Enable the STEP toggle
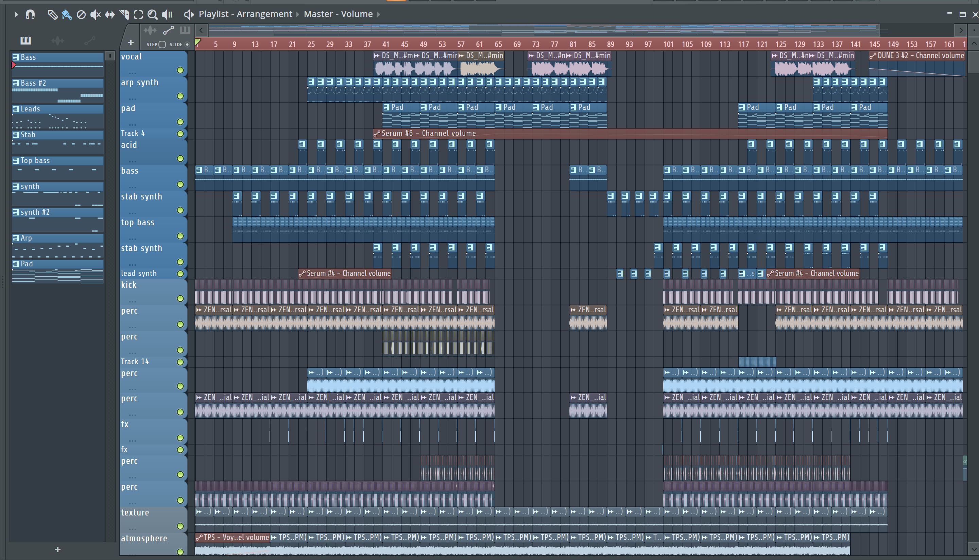 coord(162,45)
